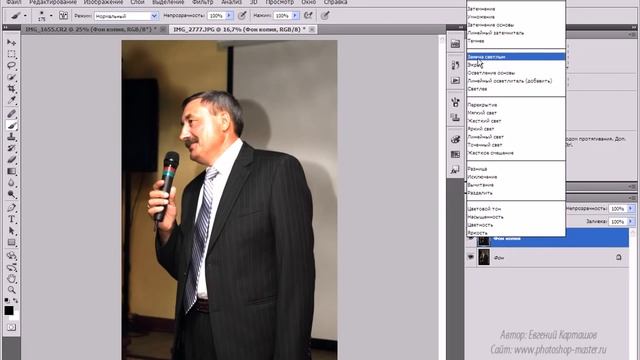Viewport: 640px width, 360px height.
Task: Click the brush opacity value field
Action: (x=216, y=16)
